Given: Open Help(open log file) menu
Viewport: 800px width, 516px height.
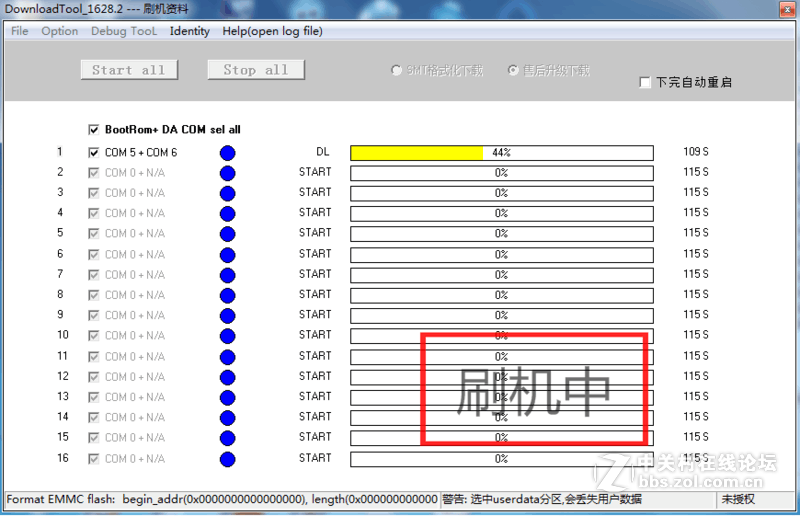Looking at the screenshot, I should [x=272, y=31].
